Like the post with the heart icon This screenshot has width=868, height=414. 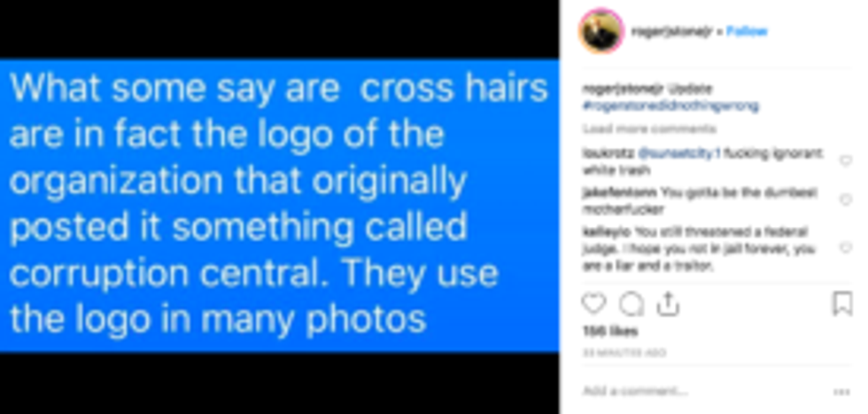pos(594,303)
